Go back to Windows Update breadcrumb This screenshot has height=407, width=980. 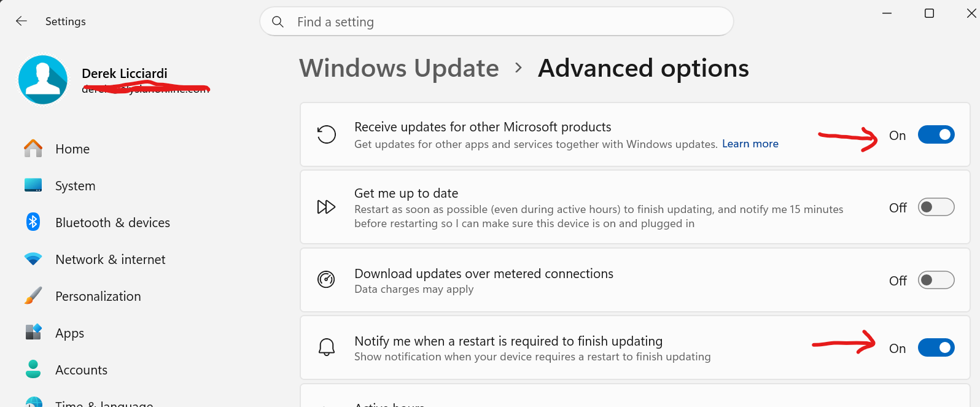click(399, 68)
